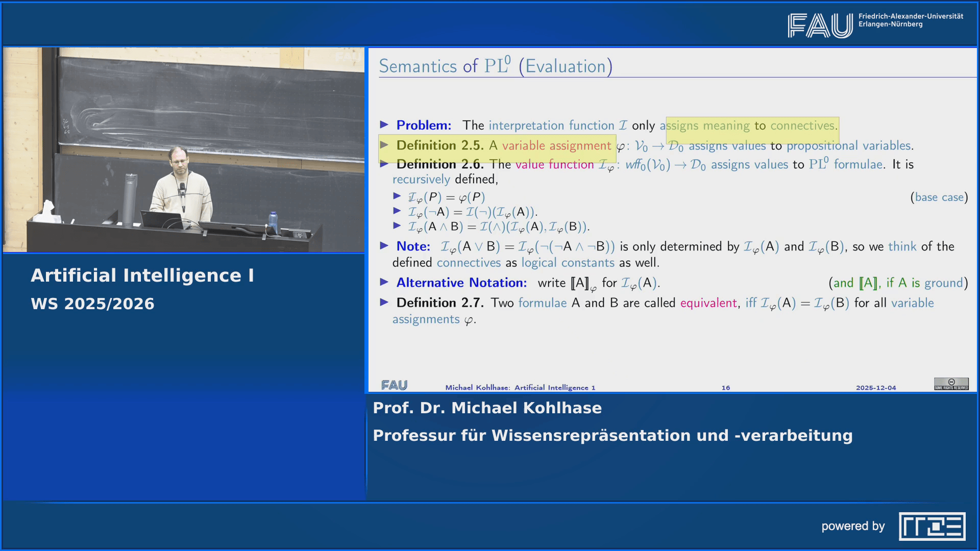Open the 'Artificial Intelligence I' course title

click(142, 274)
